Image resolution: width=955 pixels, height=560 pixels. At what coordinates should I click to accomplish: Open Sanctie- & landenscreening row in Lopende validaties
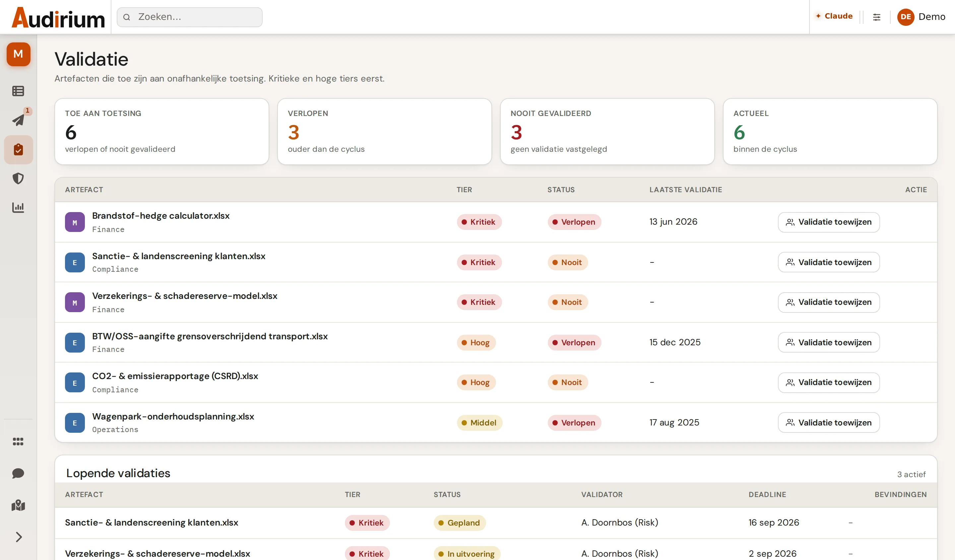(496, 523)
